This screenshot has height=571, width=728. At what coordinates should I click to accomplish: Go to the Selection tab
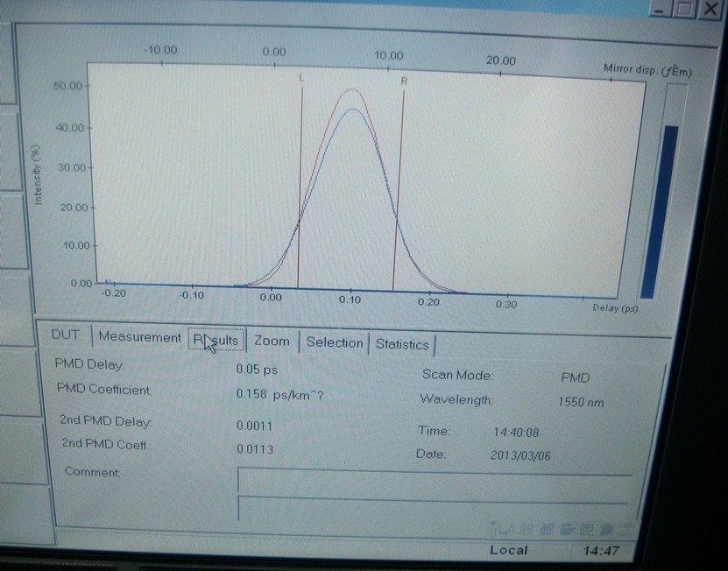335,343
